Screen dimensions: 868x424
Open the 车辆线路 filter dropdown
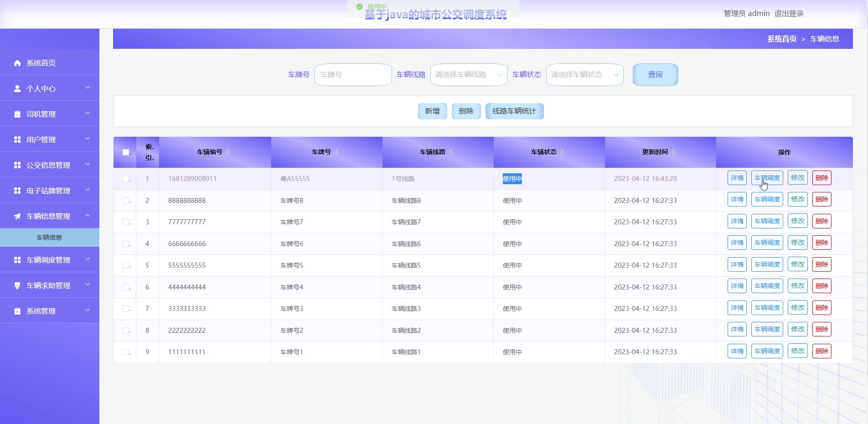[x=469, y=75]
